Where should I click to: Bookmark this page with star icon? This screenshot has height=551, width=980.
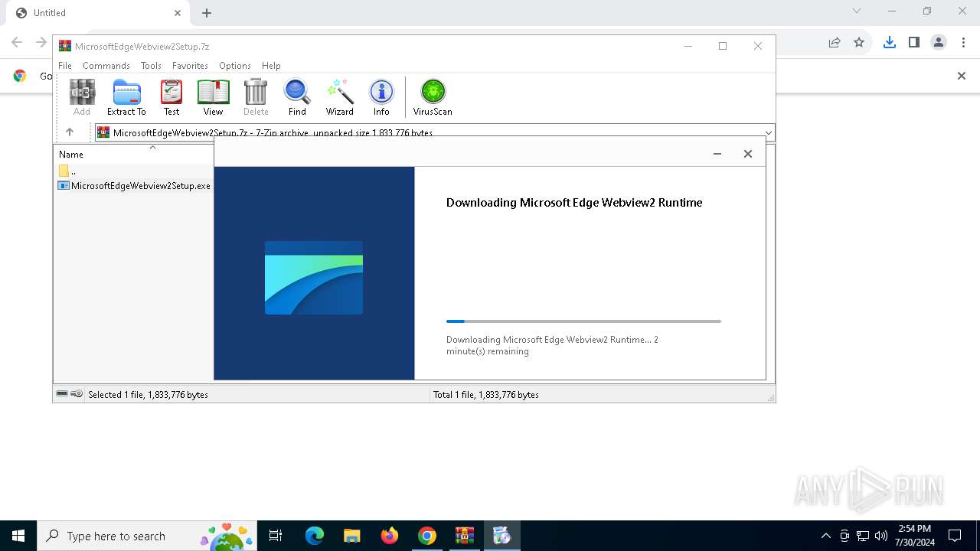[859, 42]
